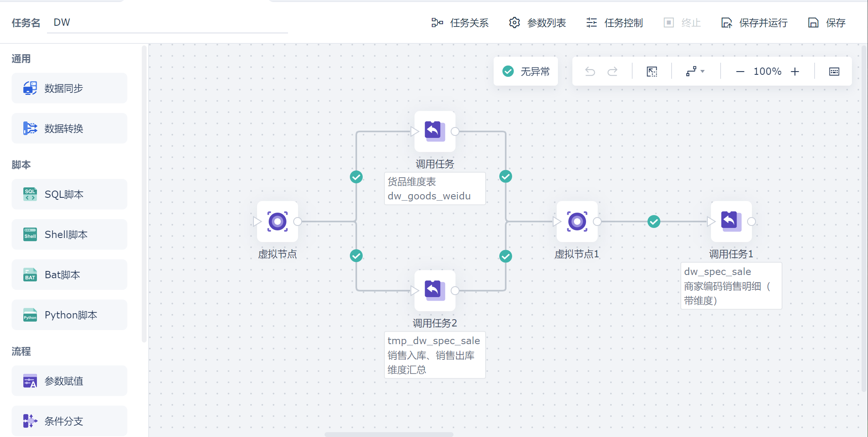Open 任务关系 in the top menu
The image size is (868, 437).
tap(460, 23)
